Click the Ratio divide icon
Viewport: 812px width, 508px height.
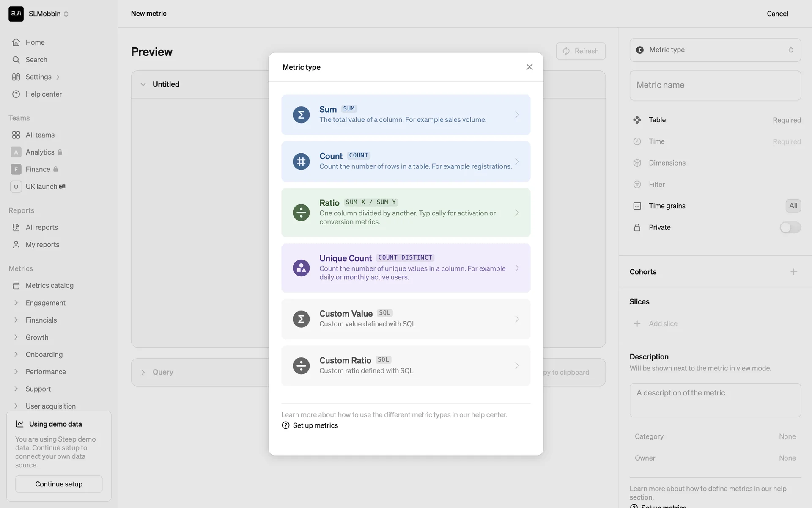301,213
